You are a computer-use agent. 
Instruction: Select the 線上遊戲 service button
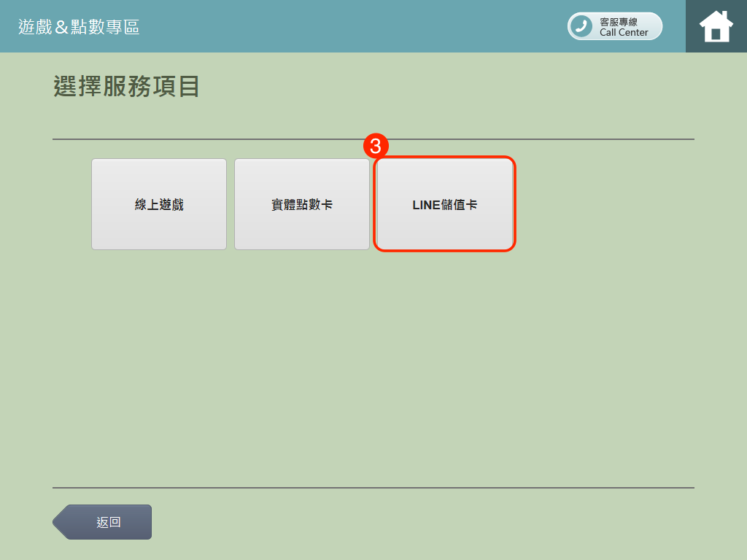click(159, 204)
